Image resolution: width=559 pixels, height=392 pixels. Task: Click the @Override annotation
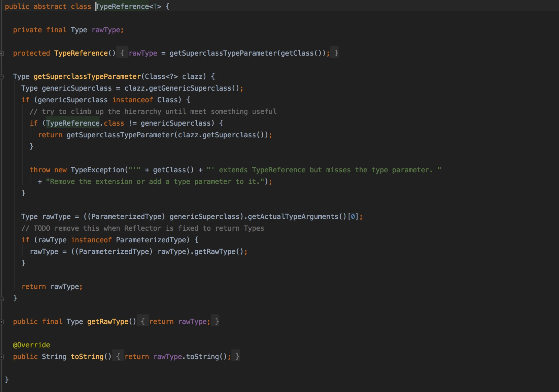pos(32,345)
